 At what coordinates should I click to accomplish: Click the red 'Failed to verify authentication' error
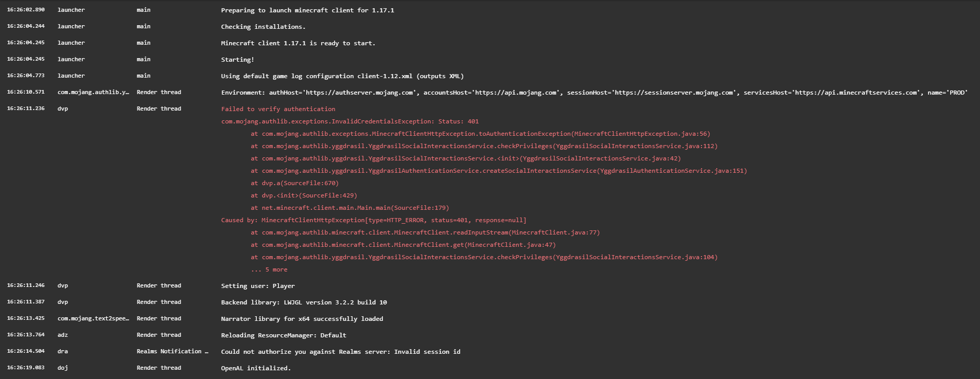point(278,109)
